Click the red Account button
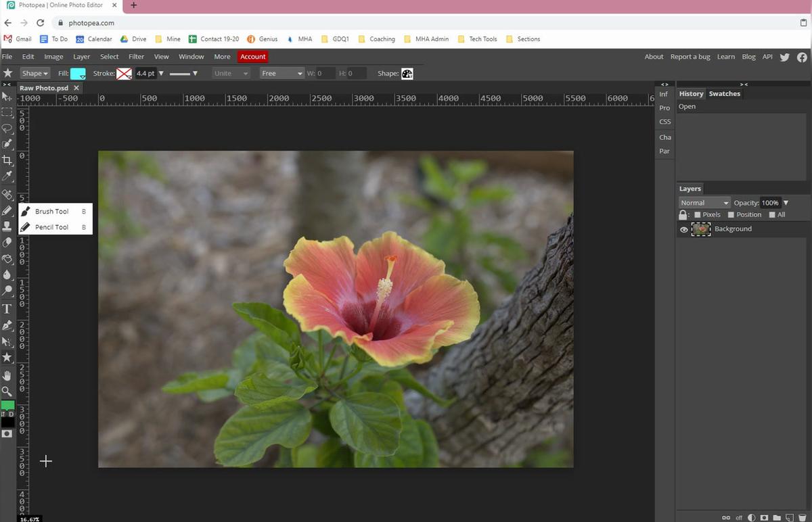Image resolution: width=812 pixels, height=522 pixels. point(252,57)
